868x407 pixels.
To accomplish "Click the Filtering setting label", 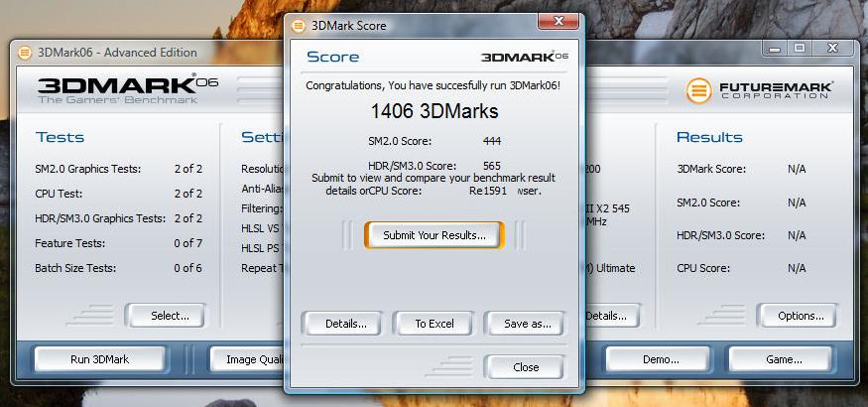I will tap(263, 208).
